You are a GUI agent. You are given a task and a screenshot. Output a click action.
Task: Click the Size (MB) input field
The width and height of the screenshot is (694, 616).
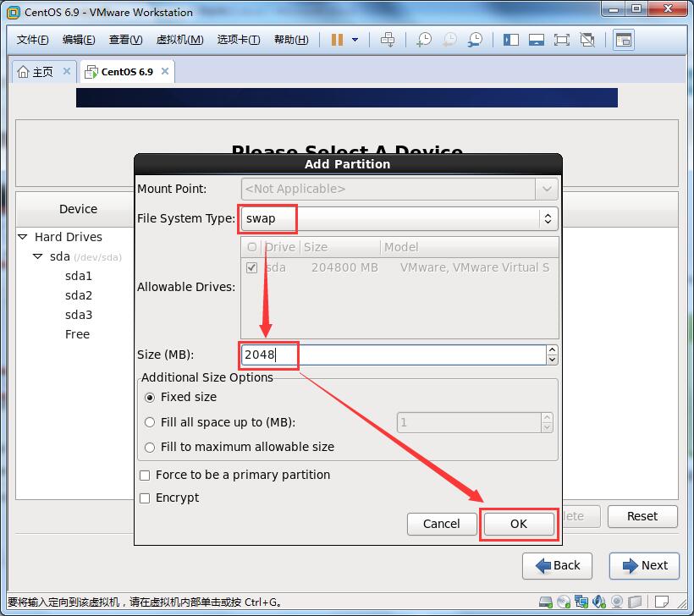(x=394, y=355)
